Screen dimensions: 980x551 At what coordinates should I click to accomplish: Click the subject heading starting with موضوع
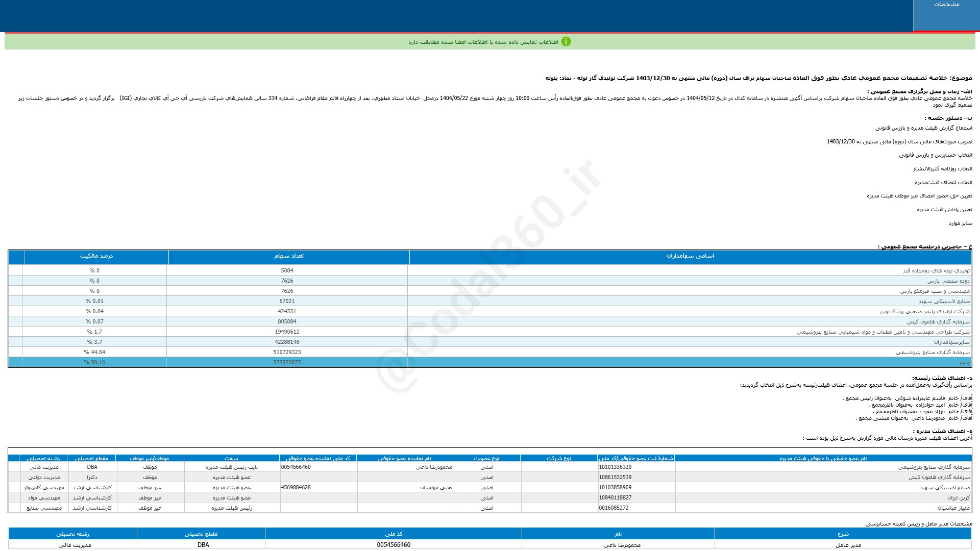758,78
